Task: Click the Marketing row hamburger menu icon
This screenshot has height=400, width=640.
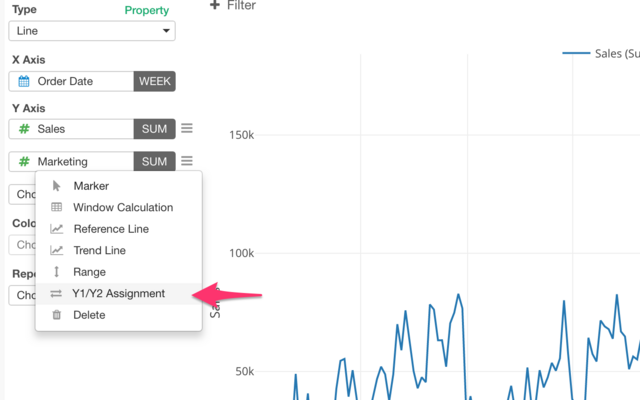Action: [x=187, y=161]
